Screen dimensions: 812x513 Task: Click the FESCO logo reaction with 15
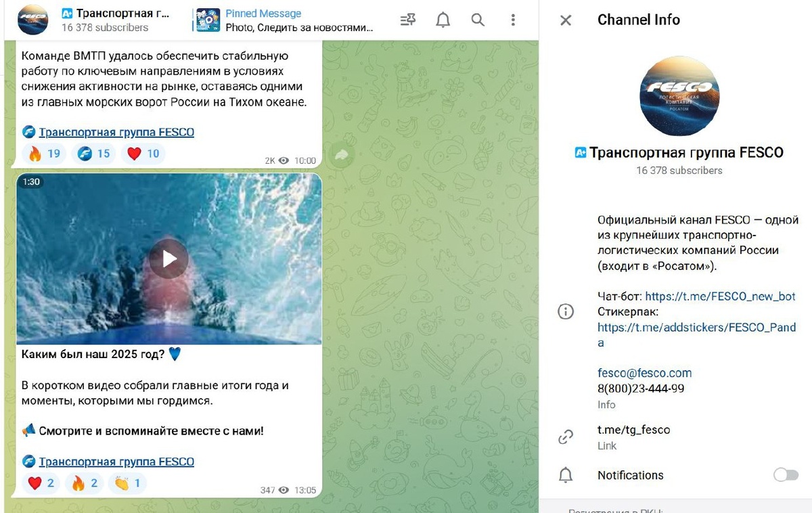click(x=94, y=154)
